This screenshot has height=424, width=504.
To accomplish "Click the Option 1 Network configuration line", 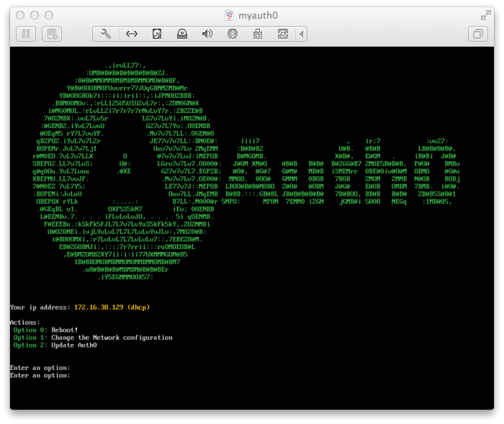I will pos(93,338).
